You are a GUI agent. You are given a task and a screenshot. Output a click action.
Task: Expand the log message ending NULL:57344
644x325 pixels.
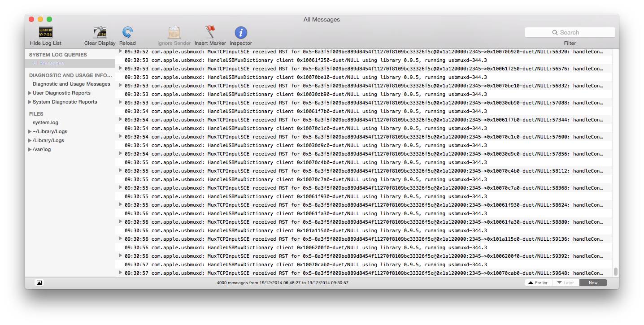pyautogui.click(x=120, y=119)
